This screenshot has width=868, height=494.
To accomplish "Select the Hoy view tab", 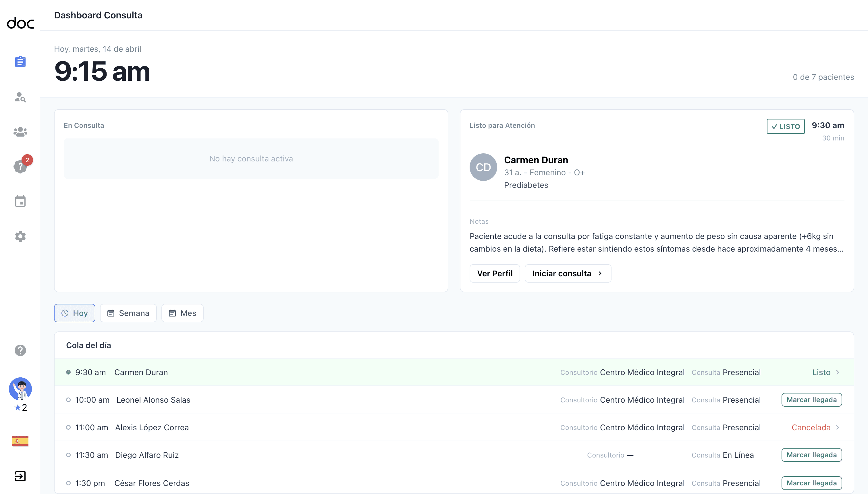I will (x=75, y=313).
